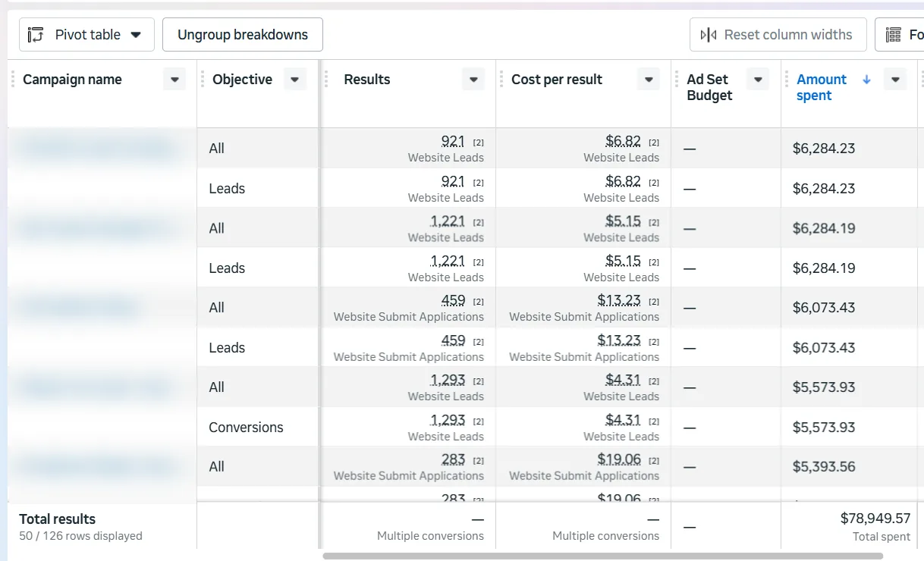
Task: Click $6.82 cost in the Leads row
Action: click(623, 181)
